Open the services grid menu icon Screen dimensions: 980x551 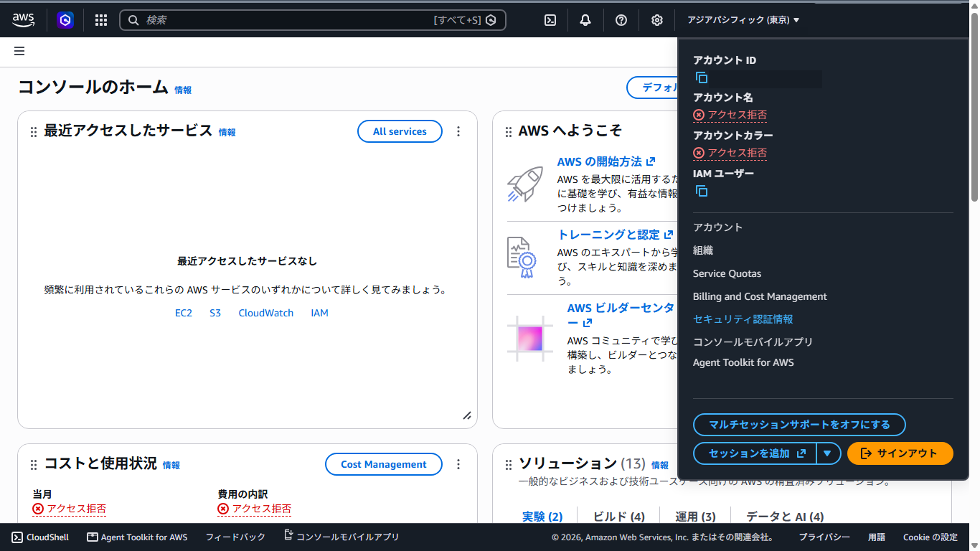[101, 20]
